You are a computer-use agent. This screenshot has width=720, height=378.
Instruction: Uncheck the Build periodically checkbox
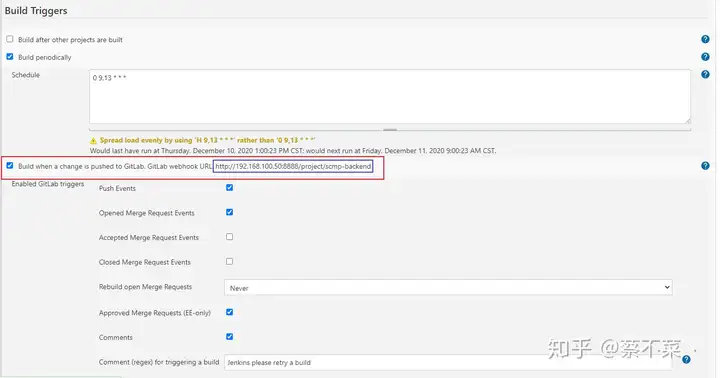pyautogui.click(x=10, y=56)
